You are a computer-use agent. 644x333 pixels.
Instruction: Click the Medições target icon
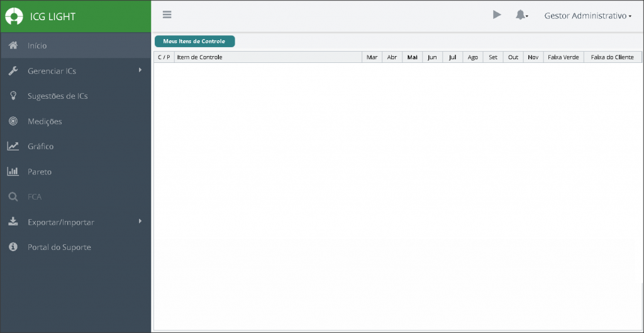[x=13, y=121]
